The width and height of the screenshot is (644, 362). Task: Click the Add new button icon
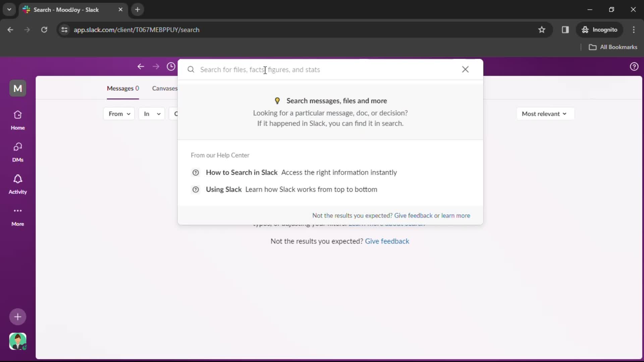coord(18,316)
